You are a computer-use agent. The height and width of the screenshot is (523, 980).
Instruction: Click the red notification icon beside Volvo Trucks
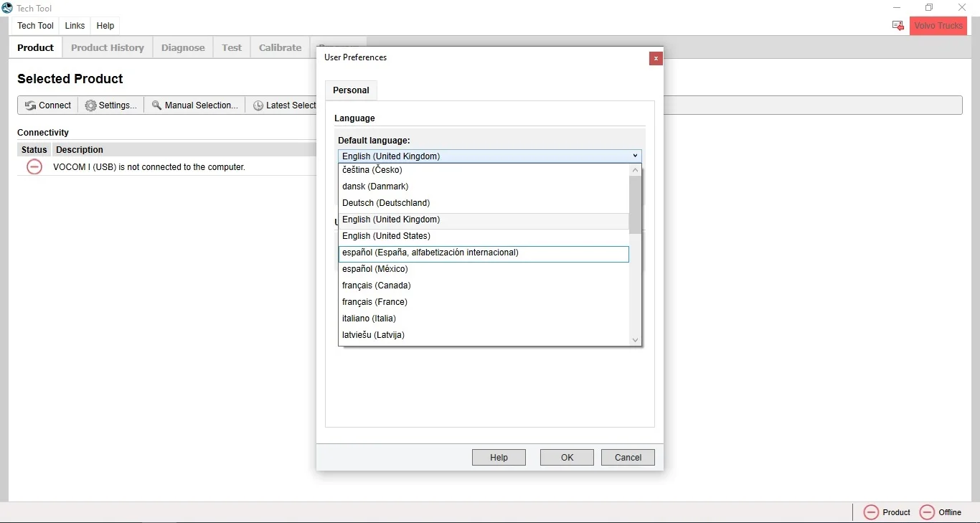(897, 26)
